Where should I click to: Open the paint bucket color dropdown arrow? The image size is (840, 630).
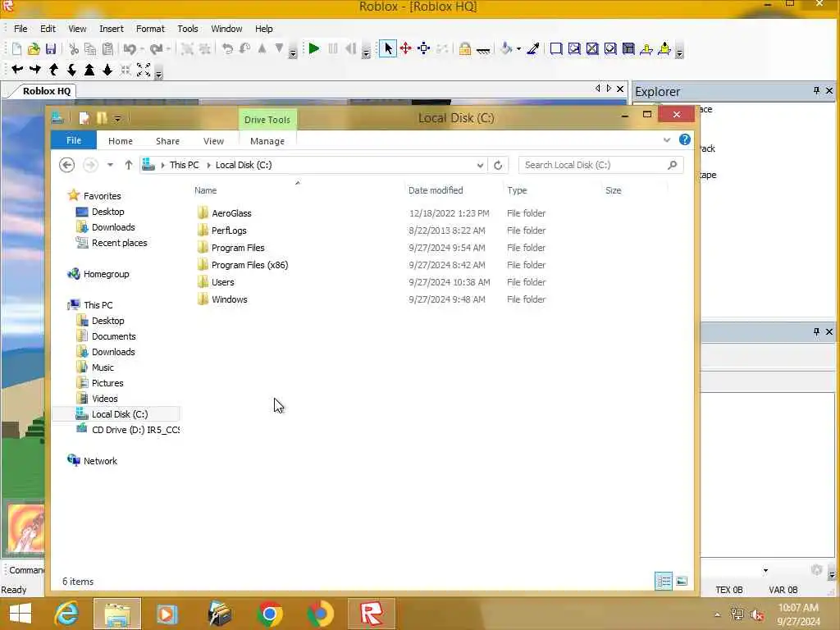518,49
